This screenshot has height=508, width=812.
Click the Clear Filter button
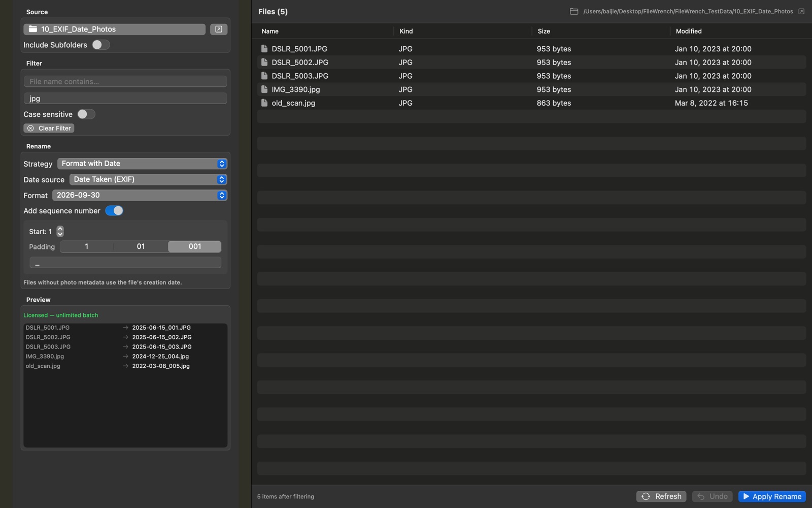point(49,129)
